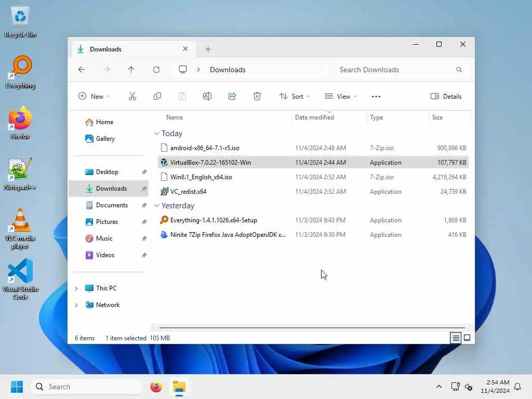532x399 pixels.
Task: Go to Desktop in sidebar
Action: [x=109, y=172]
